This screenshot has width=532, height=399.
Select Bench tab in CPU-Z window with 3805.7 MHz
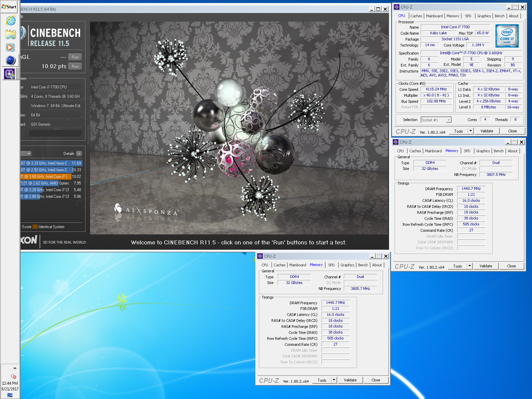click(x=363, y=265)
